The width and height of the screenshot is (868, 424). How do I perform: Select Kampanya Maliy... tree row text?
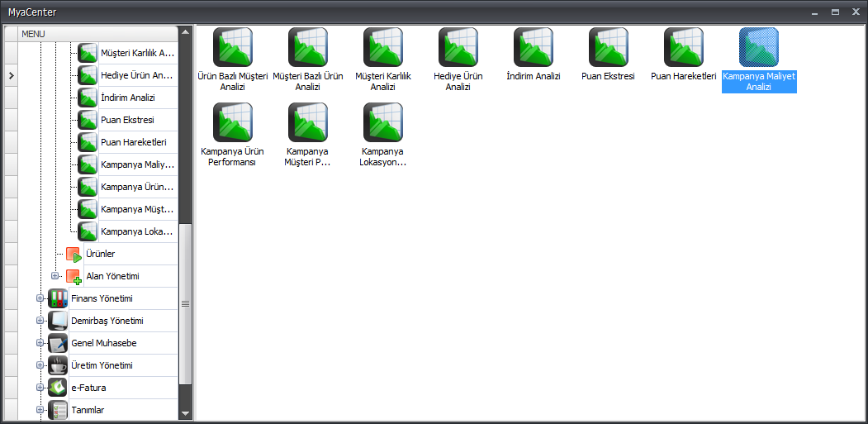tap(138, 164)
